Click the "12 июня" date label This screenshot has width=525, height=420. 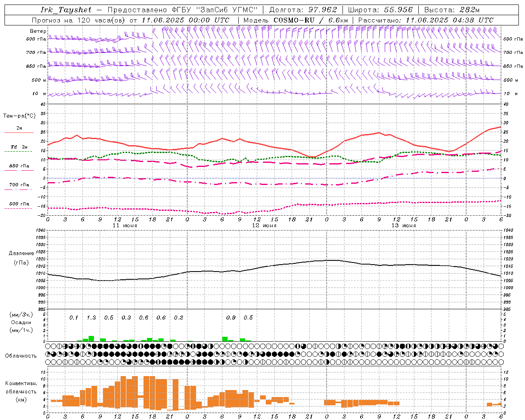pos(264,226)
